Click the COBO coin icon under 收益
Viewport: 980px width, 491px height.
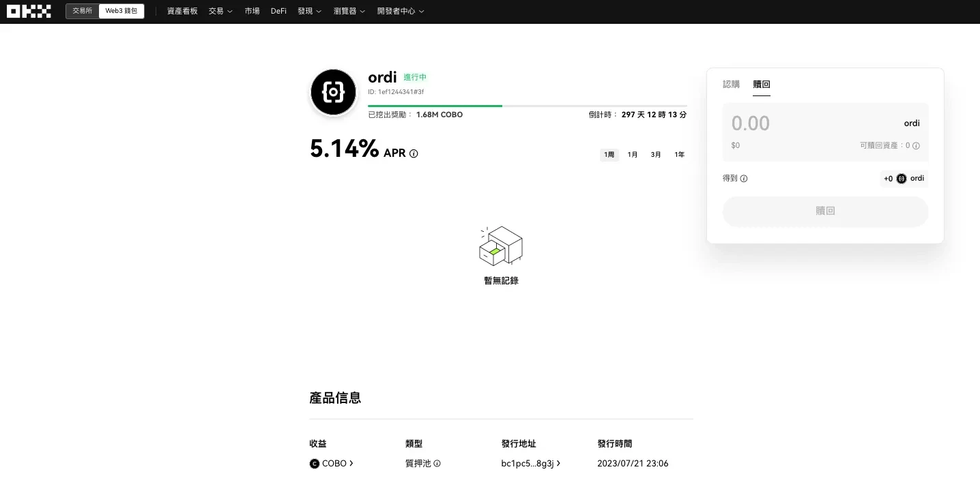pos(314,464)
